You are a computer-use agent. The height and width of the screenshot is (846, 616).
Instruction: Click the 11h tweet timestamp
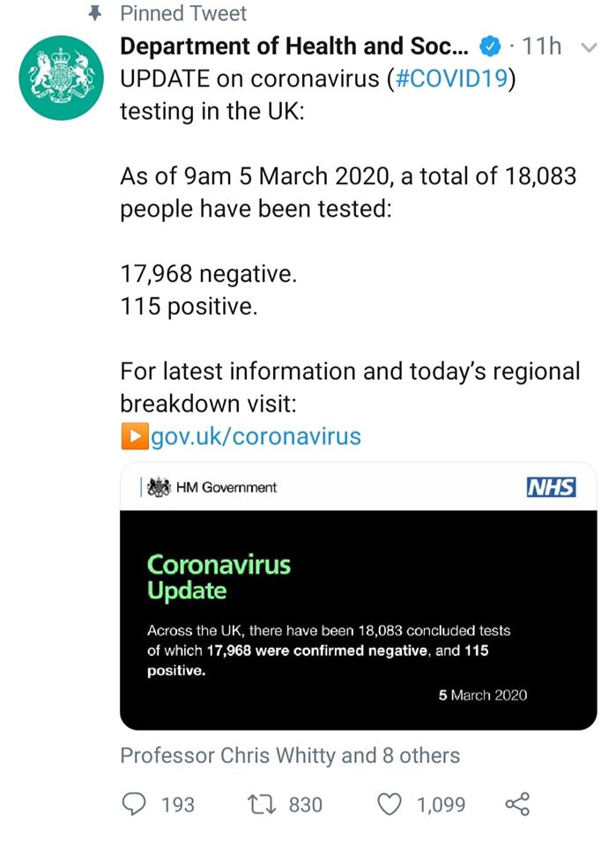[541, 47]
